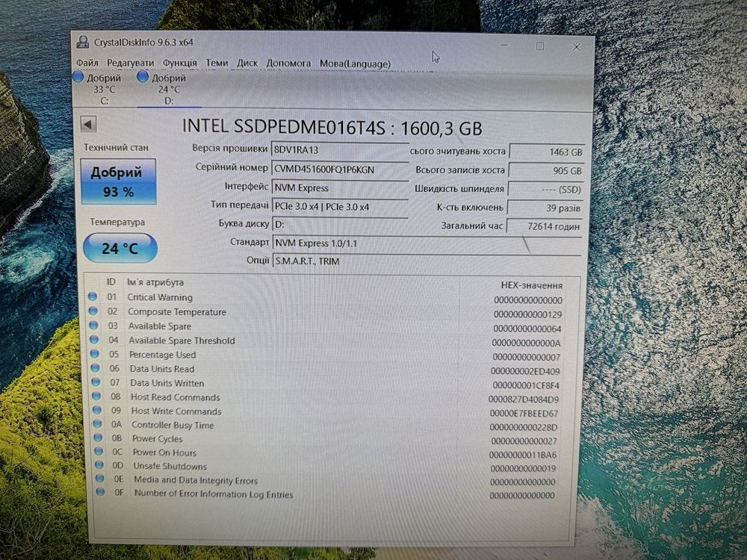Viewport: 747px width, 560px height.
Task: Minimize the CrystalDiskInfo window
Action: pos(504,46)
